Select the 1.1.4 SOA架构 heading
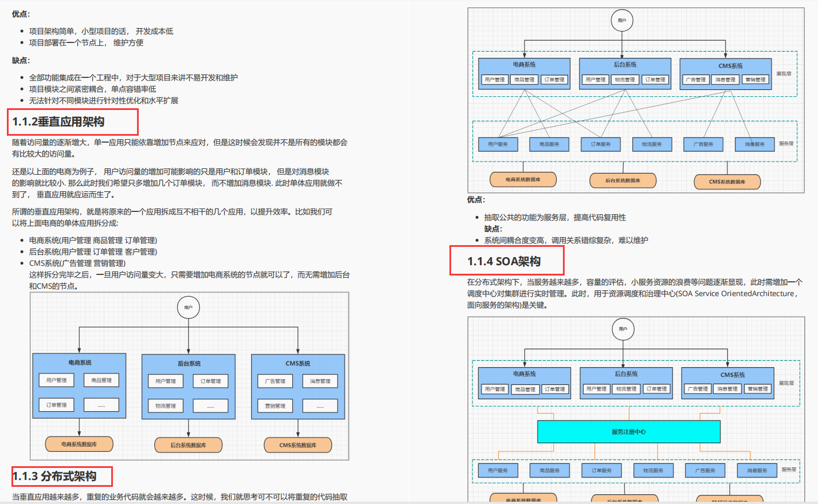This screenshot has height=504, width=818. pyautogui.click(x=504, y=261)
